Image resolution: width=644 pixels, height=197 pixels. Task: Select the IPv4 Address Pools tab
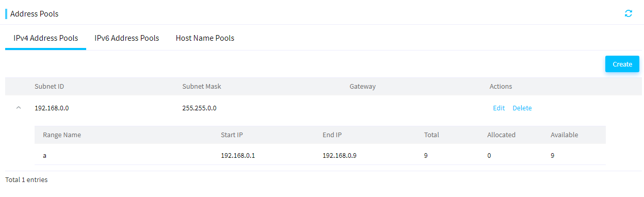[x=46, y=38]
